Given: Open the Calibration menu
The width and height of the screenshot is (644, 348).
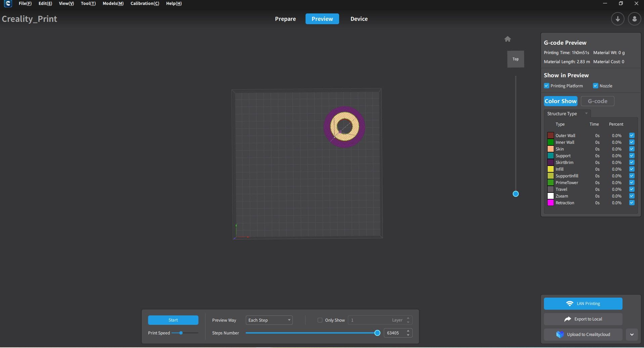Looking at the screenshot, I should (145, 3).
